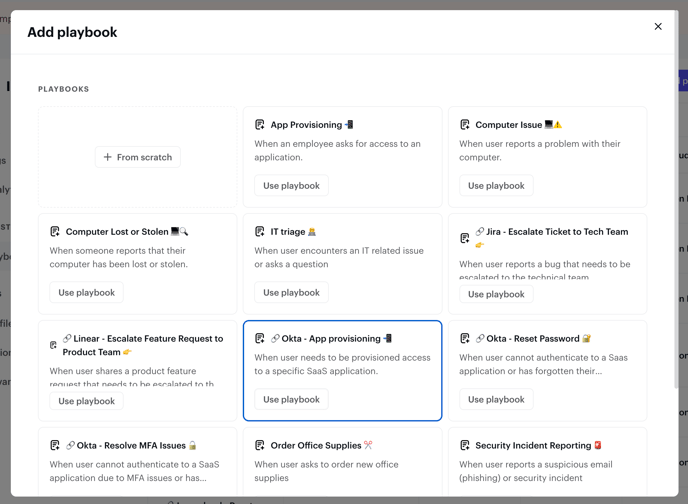Viewport: 688px width, 504px height.
Task: Use playbook for Okta App provisioning
Action: tap(291, 400)
